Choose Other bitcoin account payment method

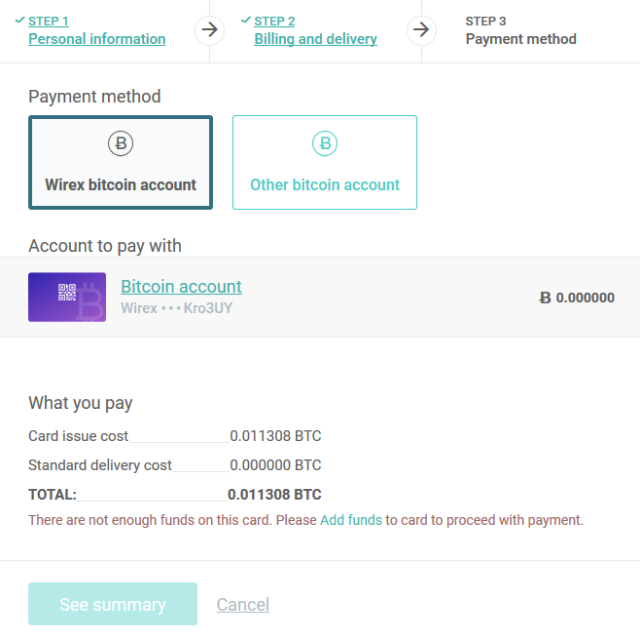(324, 163)
